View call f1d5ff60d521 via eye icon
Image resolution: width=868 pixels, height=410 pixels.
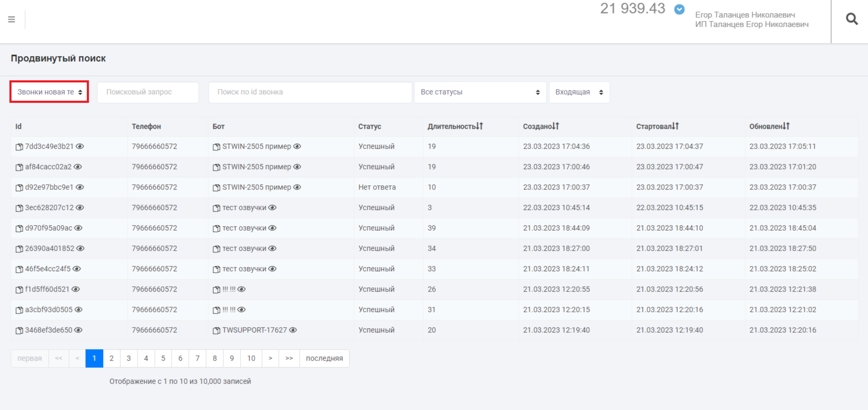point(76,289)
